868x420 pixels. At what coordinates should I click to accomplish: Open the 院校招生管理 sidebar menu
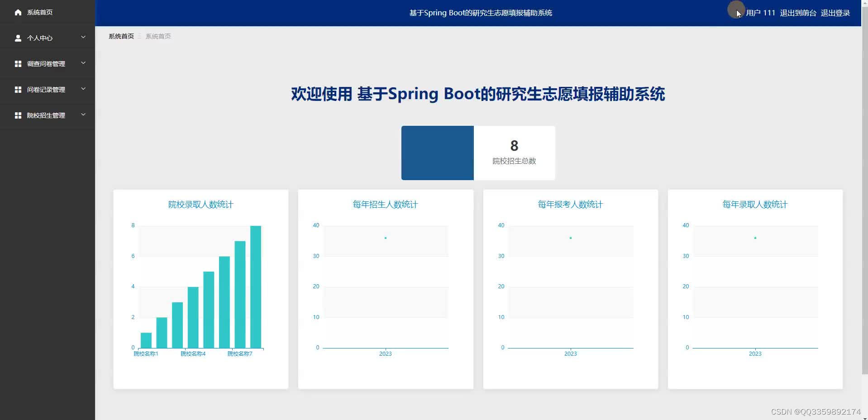(x=48, y=115)
